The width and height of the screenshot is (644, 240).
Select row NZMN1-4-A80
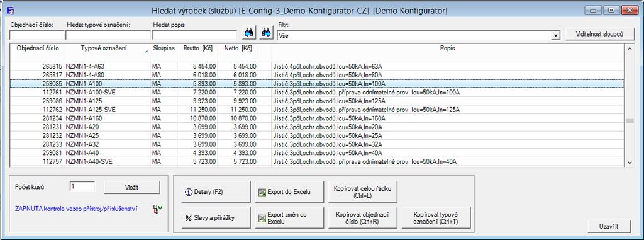tap(317, 75)
